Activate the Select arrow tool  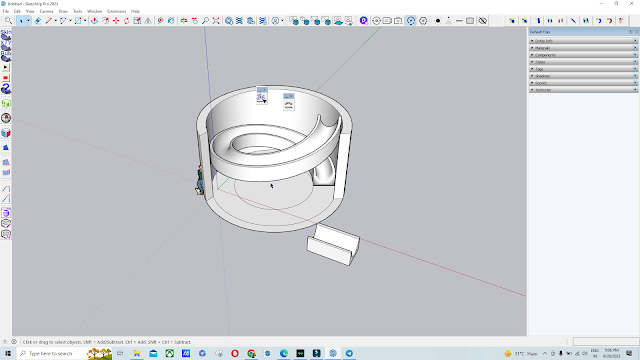pos(20,20)
